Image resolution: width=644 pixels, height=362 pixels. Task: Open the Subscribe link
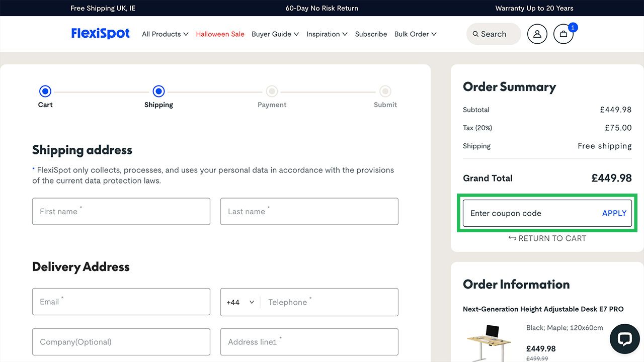pyautogui.click(x=371, y=34)
